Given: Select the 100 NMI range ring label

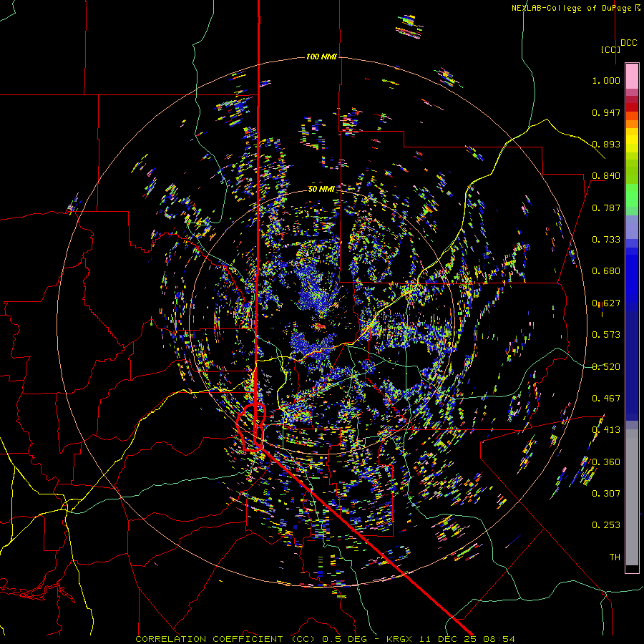Looking at the screenshot, I should [321, 57].
